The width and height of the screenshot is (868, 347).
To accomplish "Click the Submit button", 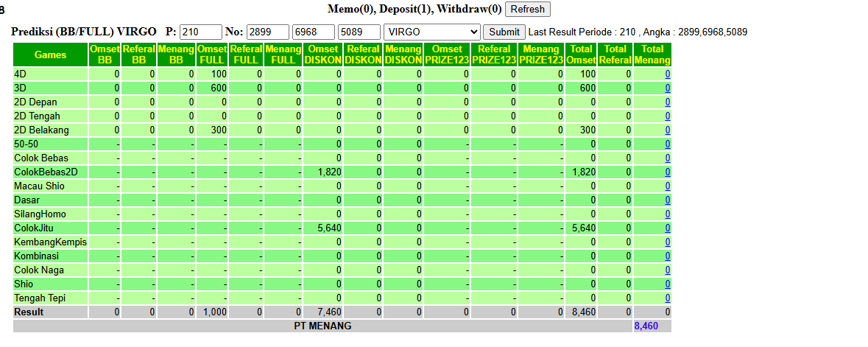I will pyautogui.click(x=504, y=32).
